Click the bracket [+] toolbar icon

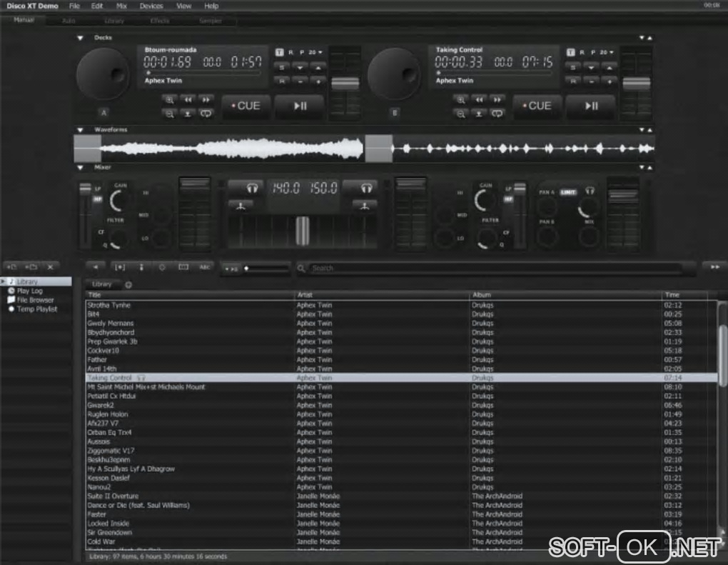click(x=120, y=267)
